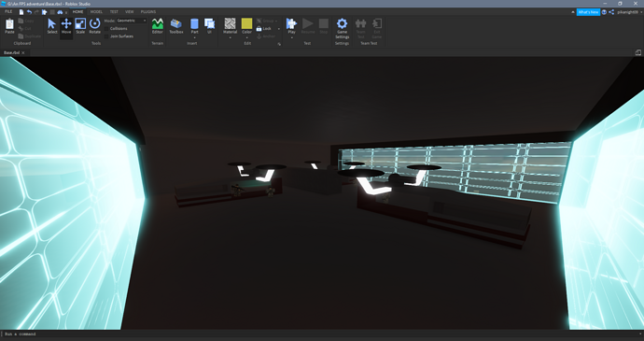
Task: Click the Copy icon in Clipboard
Action: (x=21, y=21)
